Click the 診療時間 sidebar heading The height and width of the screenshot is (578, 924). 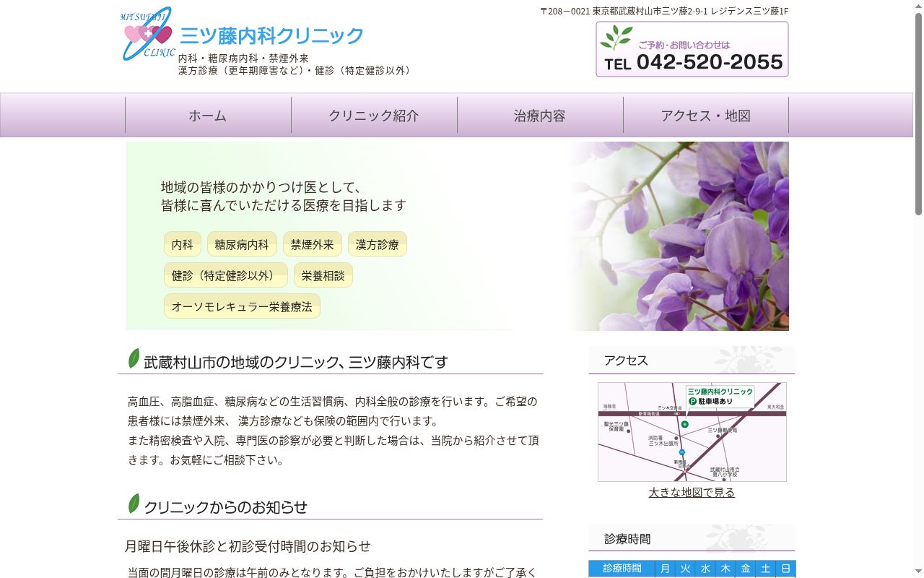click(x=692, y=538)
